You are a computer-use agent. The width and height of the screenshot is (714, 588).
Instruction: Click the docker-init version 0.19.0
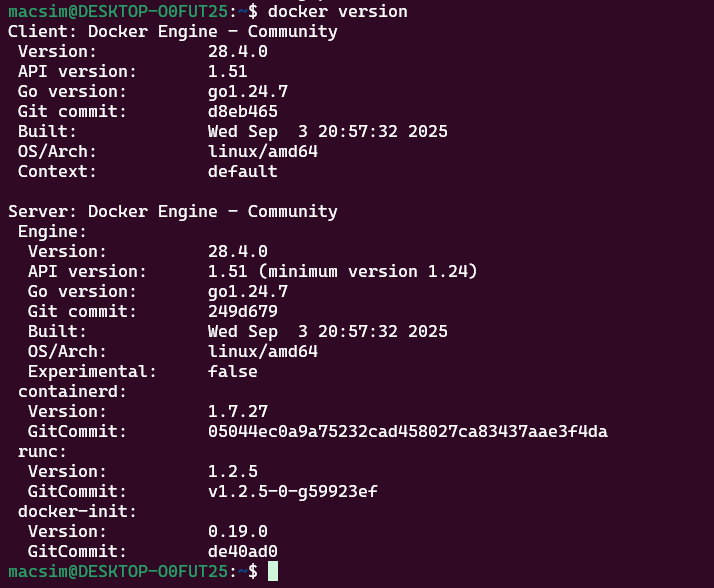[238, 531]
